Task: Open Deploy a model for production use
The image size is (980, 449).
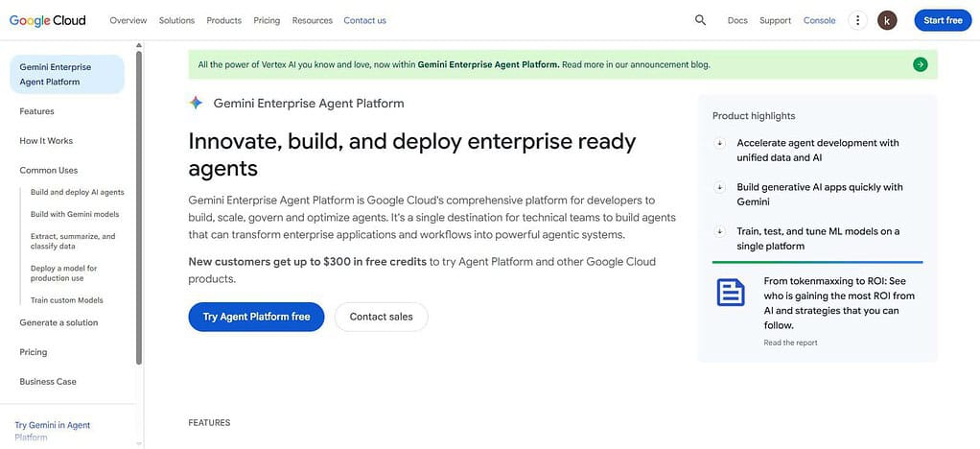Action: (x=63, y=272)
